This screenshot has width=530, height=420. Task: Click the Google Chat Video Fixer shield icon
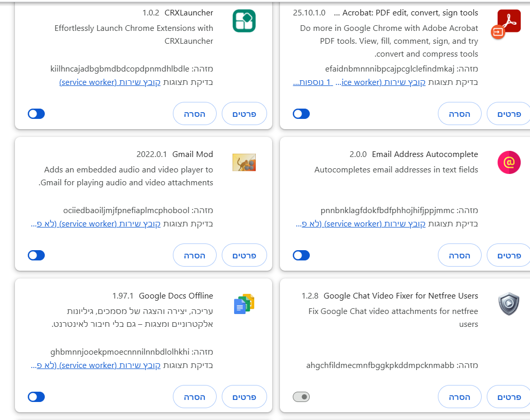[508, 304]
